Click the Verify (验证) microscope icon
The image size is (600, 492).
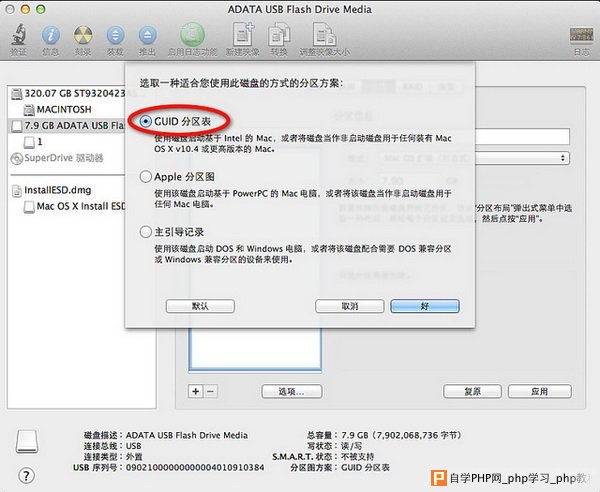(x=18, y=35)
